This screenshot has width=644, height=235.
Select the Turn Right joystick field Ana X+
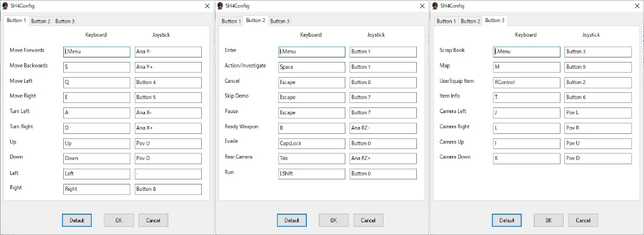point(168,128)
